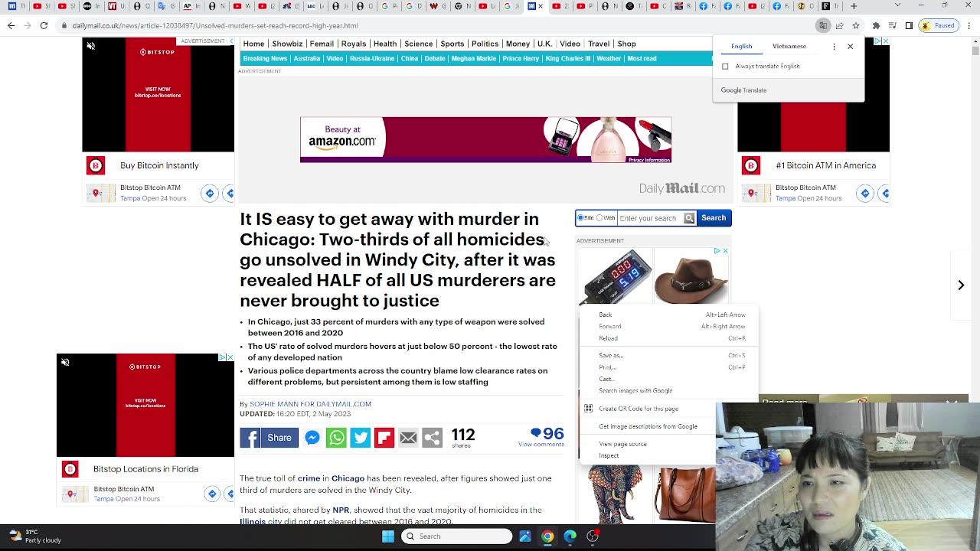Open the Chicago link in article text
This screenshot has height=551, width=980.
pyautogui.click(x=348, y=478)
